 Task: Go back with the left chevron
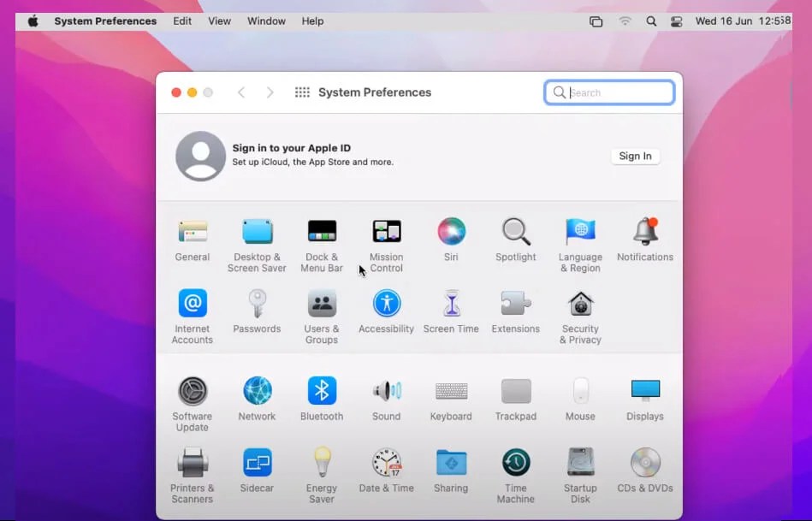point(241,92)
